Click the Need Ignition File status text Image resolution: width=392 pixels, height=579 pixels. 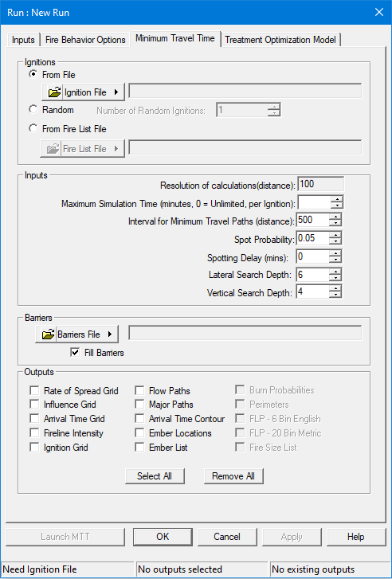[x=40, y=569]
